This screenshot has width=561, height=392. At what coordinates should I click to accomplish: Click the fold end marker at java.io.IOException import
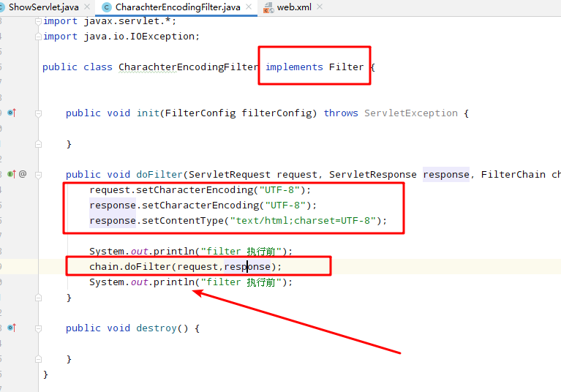click(x=38, y=37)
